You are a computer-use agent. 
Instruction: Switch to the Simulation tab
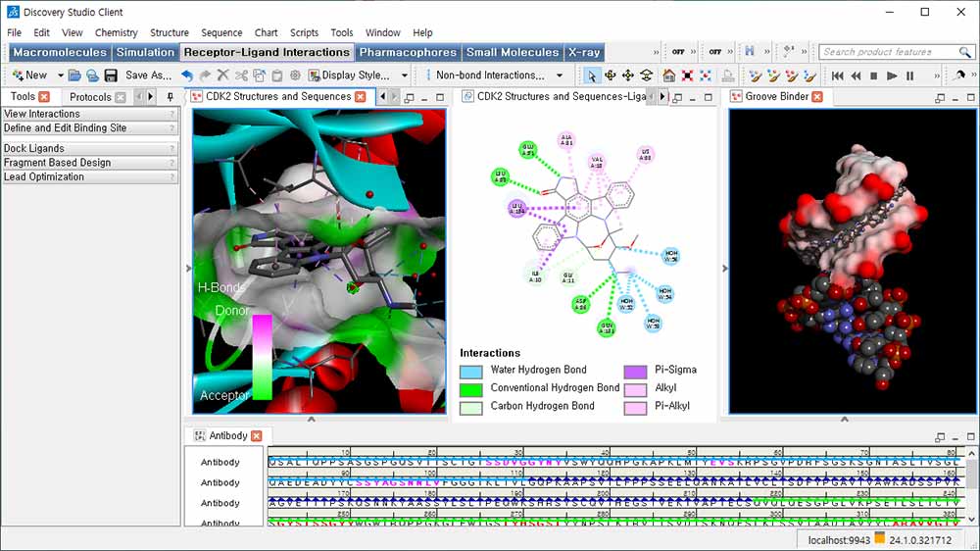(x=145, y=53)
